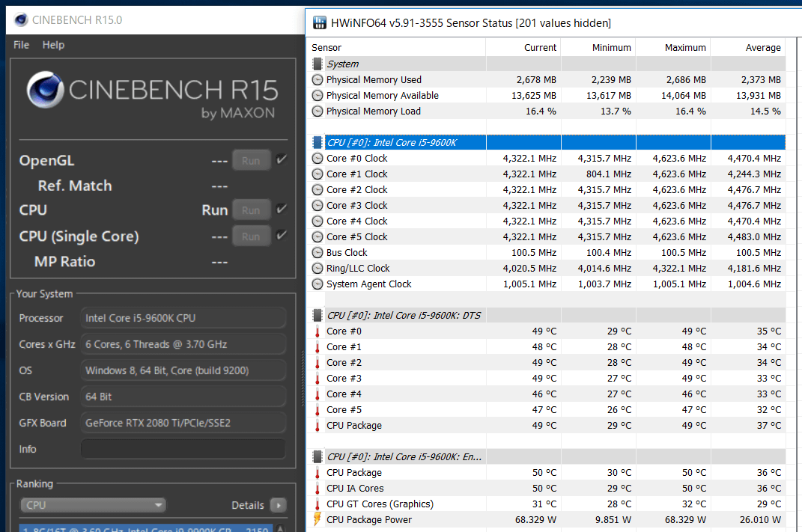Viewport: 802px width, 532px height.
Task: Click the Core #0 thermometer icon
Action: (318, 331)
